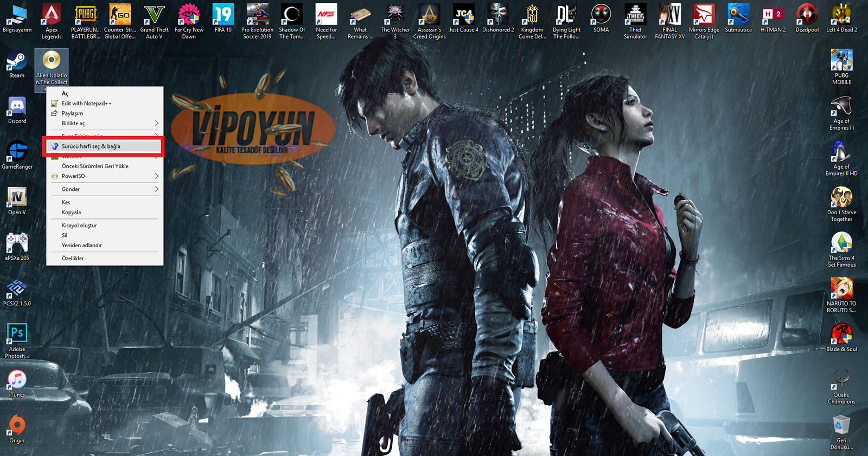Click the OpenIV desktop icon
The height and width of the screenshot is (456, 868).
point(17,202)
